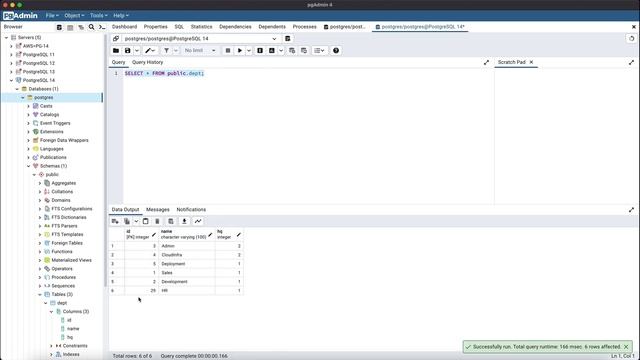Open the Object menu

74,16
